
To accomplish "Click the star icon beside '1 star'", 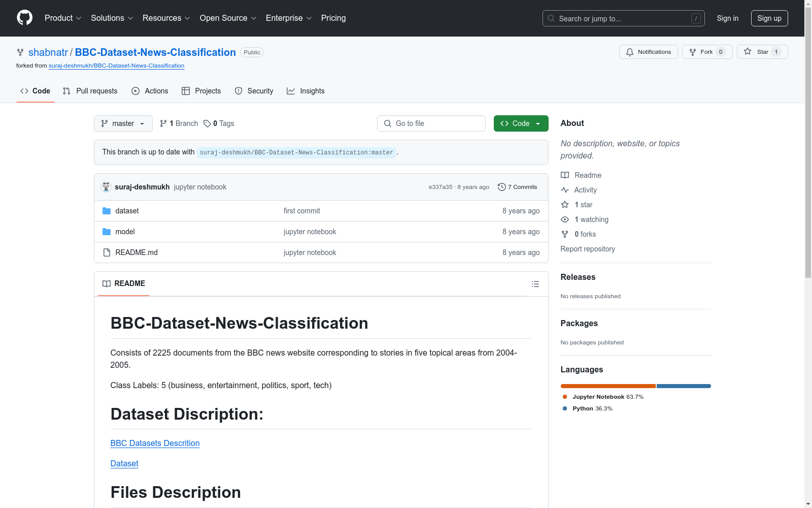I will coord(565,205).
